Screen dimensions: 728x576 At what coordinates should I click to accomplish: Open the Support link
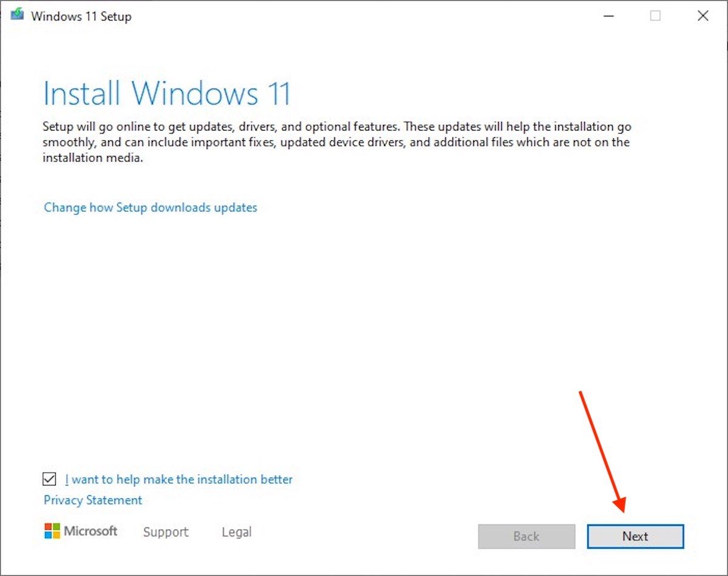point(166,532)
